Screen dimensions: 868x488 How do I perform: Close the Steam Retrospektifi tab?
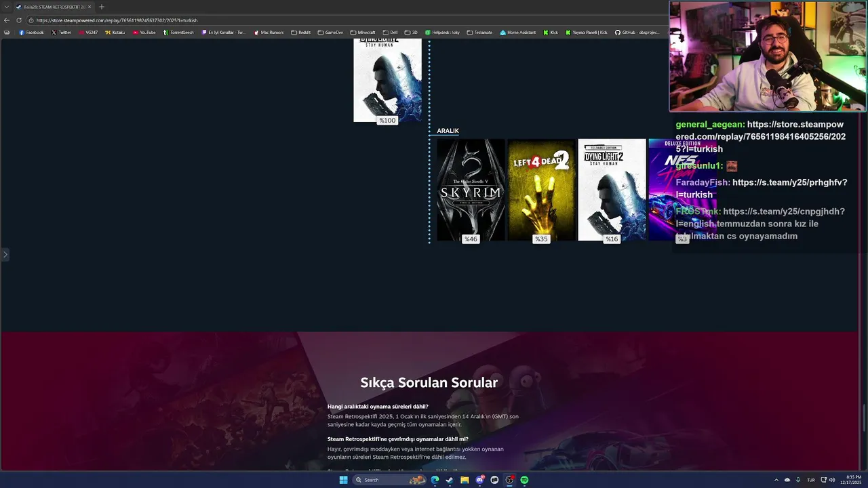point(90,7)
